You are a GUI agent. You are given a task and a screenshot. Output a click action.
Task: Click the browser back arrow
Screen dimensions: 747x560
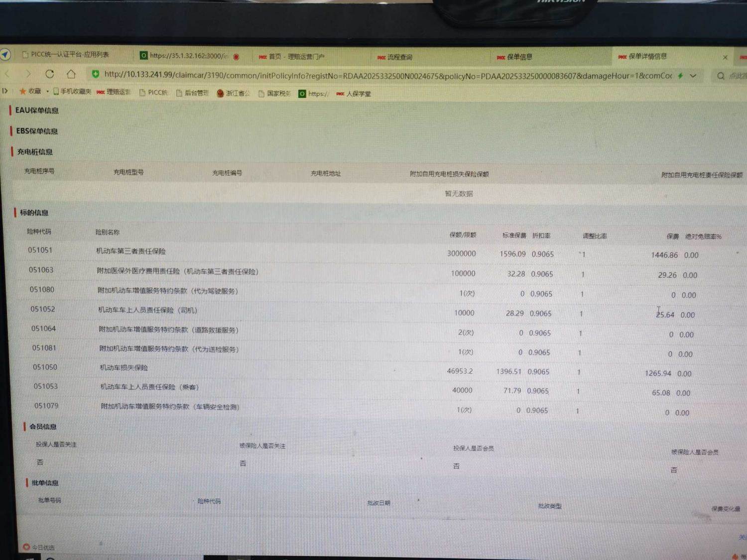(x=7, y=74)
